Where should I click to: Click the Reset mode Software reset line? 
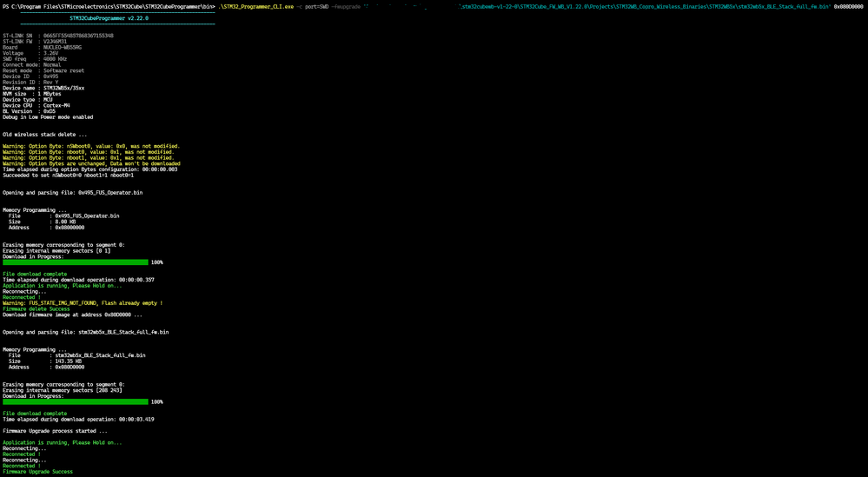43,71
